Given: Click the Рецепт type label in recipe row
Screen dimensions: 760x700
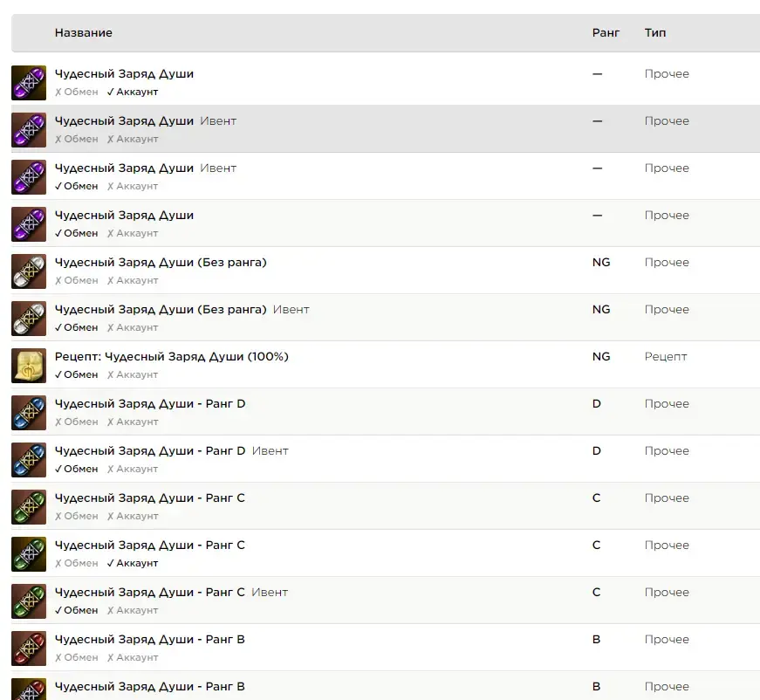Looking at the screenshot, I should pyautogui.click(x=666, y=357).
